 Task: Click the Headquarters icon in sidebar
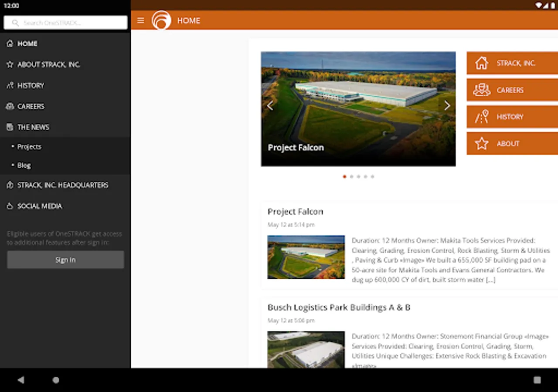[x=10, y=185]
